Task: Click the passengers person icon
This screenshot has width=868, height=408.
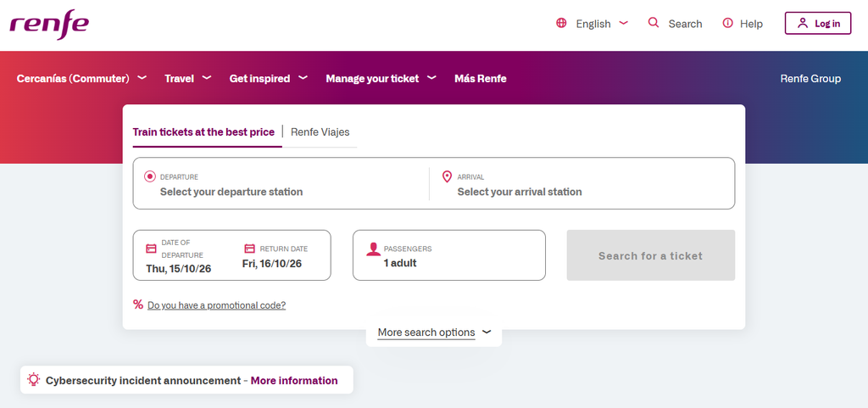Action: [x=374, y=249]
